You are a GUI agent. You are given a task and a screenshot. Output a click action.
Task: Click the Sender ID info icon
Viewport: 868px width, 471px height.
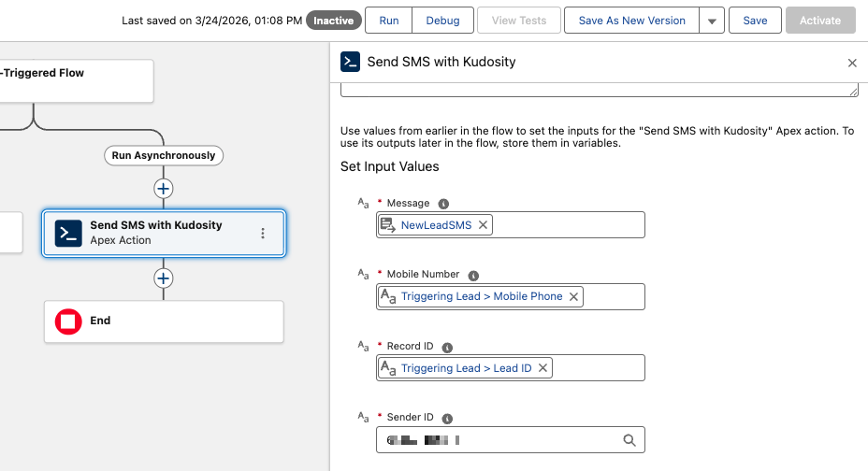coord(448,419)
